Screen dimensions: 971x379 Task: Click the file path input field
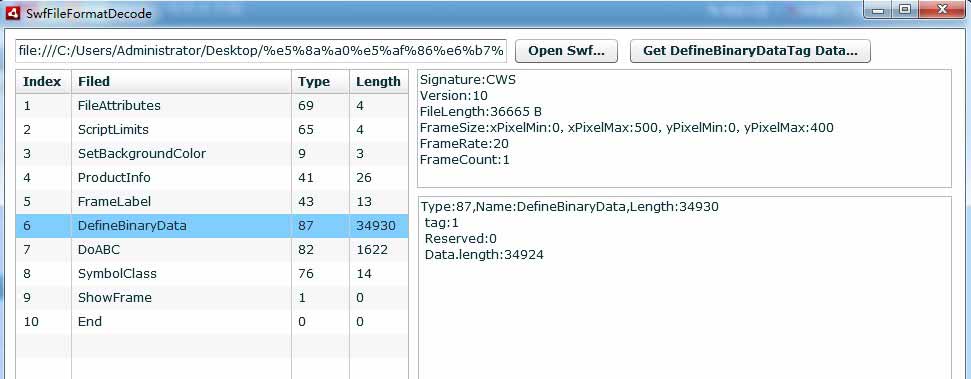[x=261, y=51]
